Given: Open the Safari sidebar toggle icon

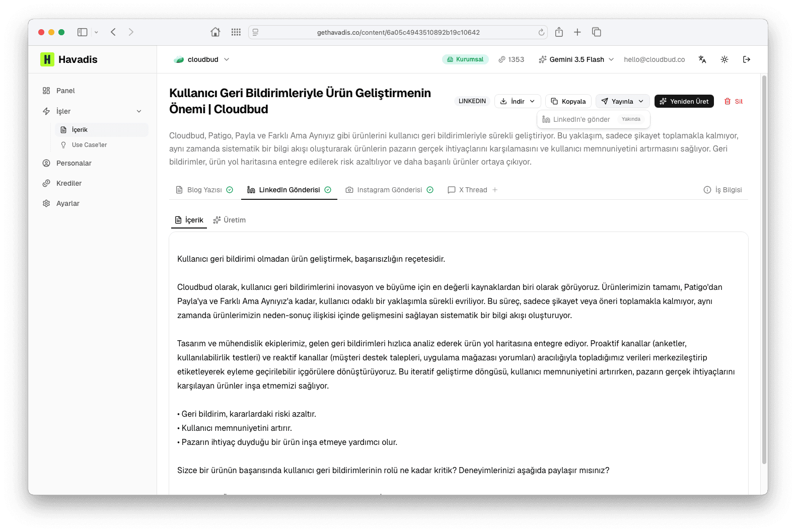Looking at the screenshot, I should click(82, 32).
